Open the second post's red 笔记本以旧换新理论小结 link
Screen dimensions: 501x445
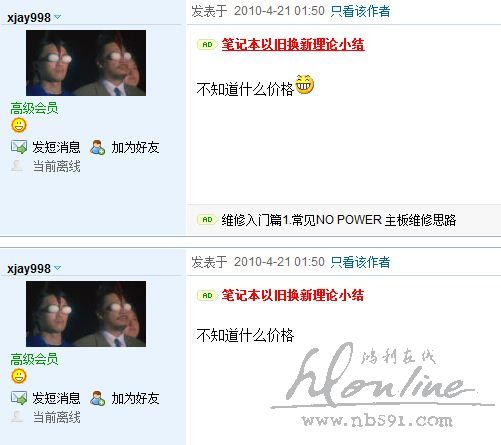[293, 295]
